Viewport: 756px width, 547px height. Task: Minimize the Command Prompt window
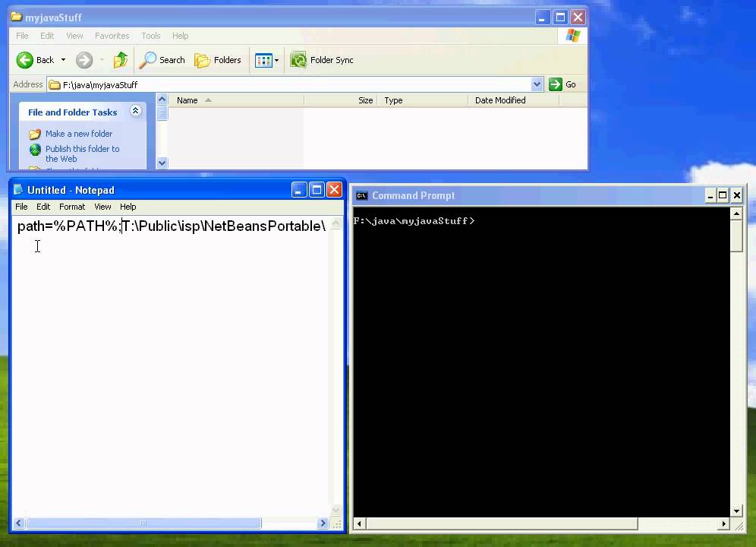[710, 195]
